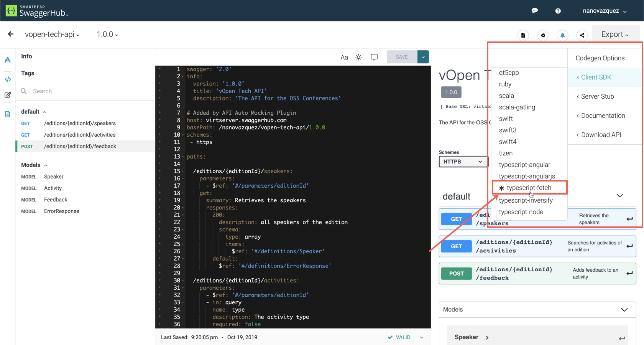Go back using the left arrow
Screen dimensions: 644x345
pos(10,34)
